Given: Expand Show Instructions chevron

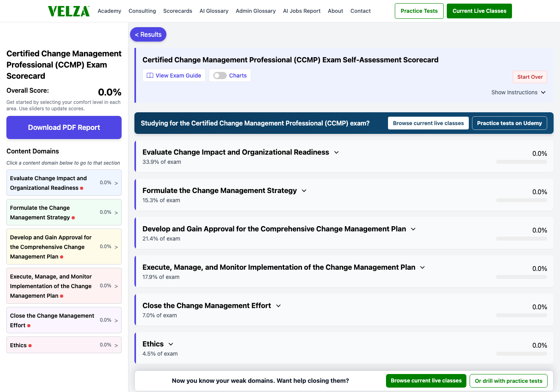Looking at the screenshot, I should tap(543, 92).
